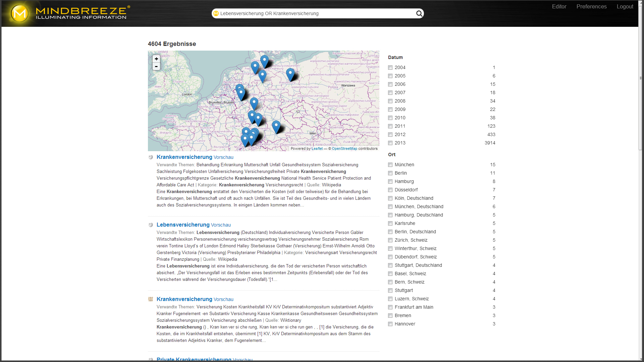This screenshot has height=362, width=644.
Task: Open Vorschau for Wiktionary Krankenversicherung result
Action: [223, 299]
